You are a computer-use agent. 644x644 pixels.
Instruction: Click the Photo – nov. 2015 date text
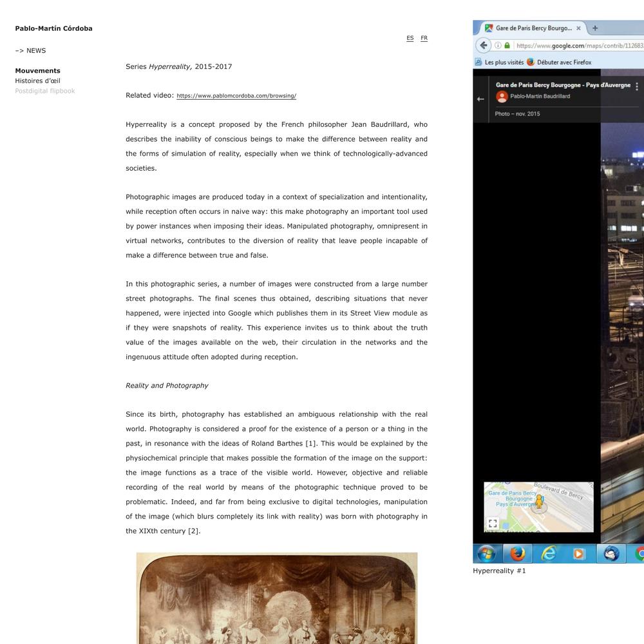click(x=517, y=114)
